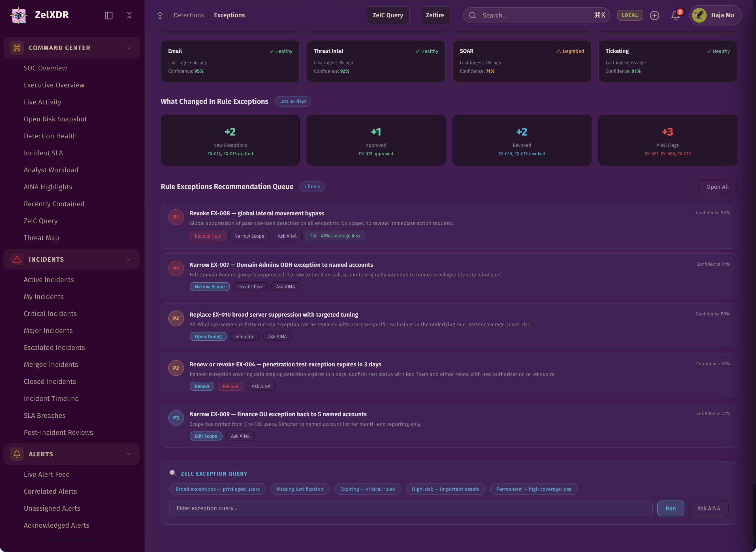
Task: Click the plus circle add icon
Action: [x=654, y=15]
